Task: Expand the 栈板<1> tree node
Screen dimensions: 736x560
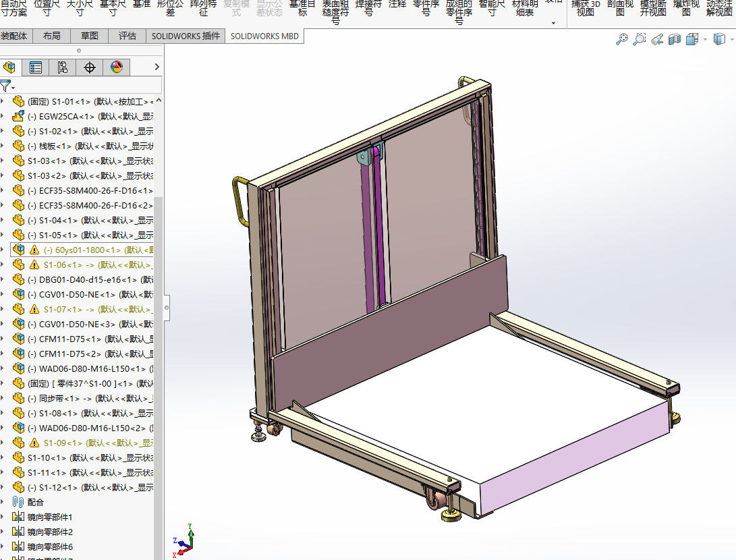Action: (2, 146)
